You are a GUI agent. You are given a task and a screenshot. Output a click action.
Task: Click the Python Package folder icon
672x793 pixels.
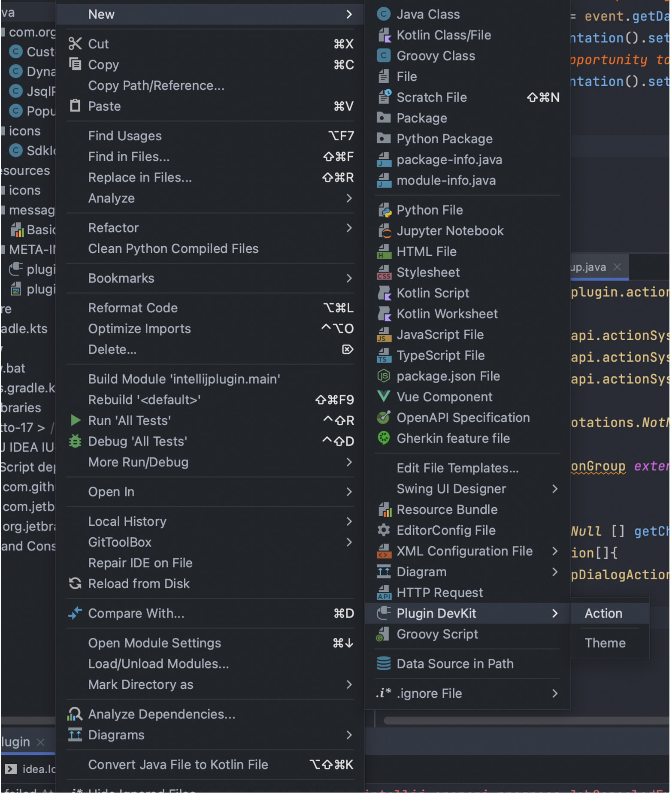tap(384, 139)
